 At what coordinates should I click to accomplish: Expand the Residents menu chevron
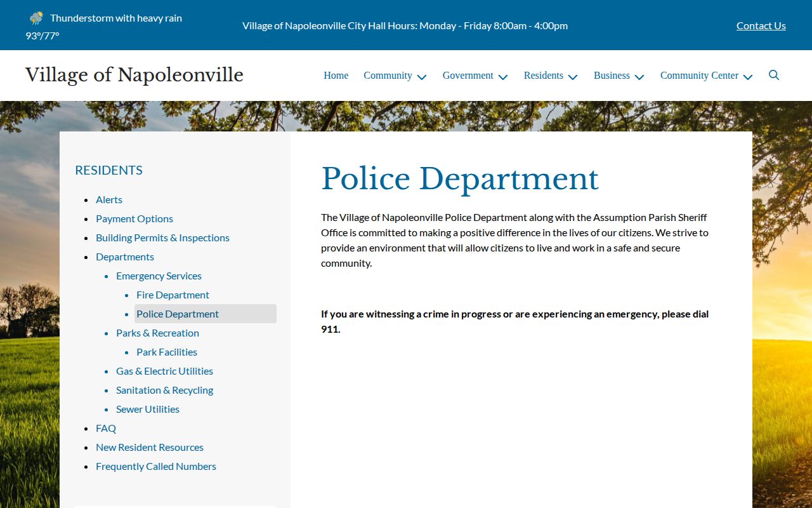click(573, 77)
